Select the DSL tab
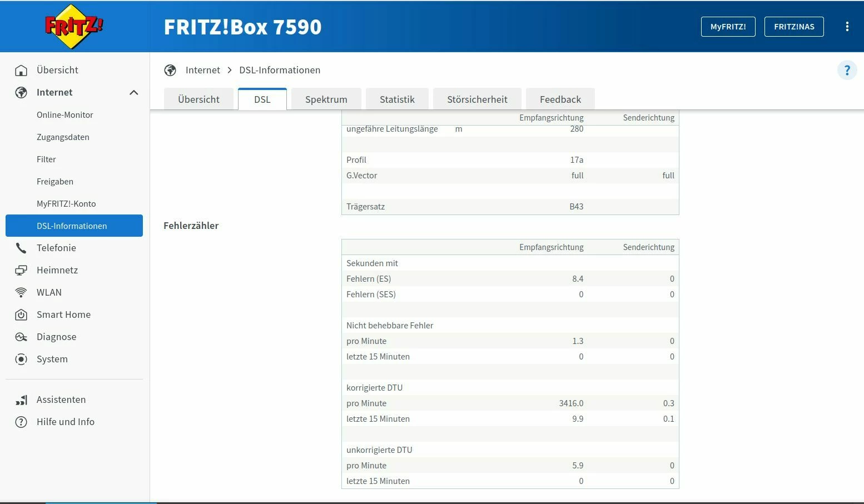This screenshot has width=864, height=504. (x=262, y=99)
